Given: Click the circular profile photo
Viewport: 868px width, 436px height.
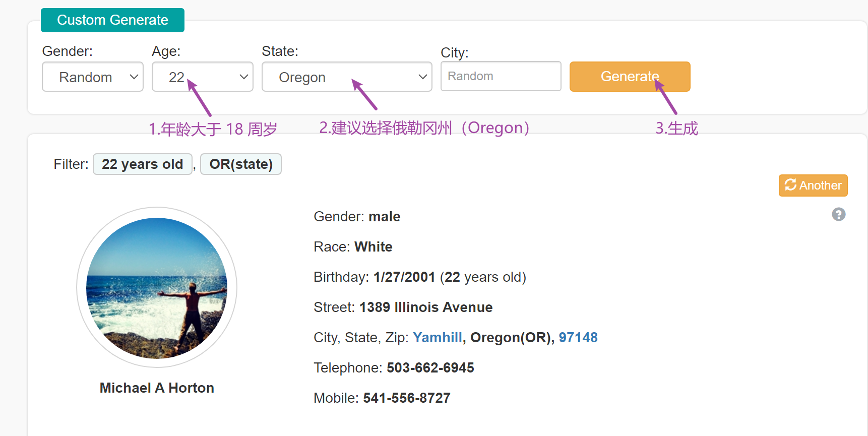Looking at the screenshot, I should pyautogui.click(x=157, y=288).
